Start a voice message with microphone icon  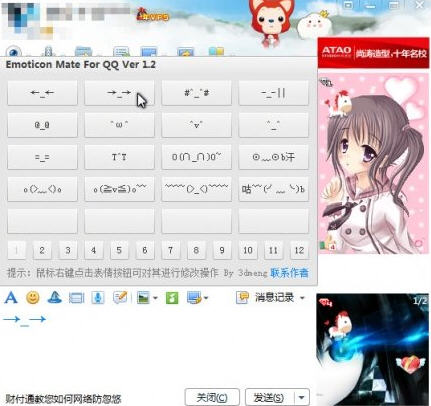tap(97, 297)
